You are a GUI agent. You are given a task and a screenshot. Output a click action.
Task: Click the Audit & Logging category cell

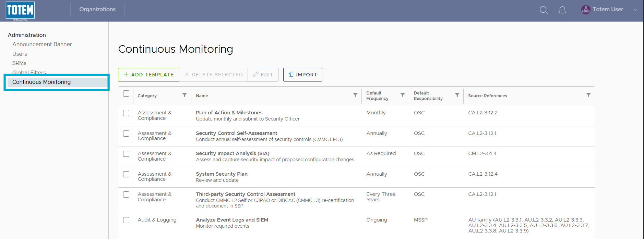pos(157,220)
